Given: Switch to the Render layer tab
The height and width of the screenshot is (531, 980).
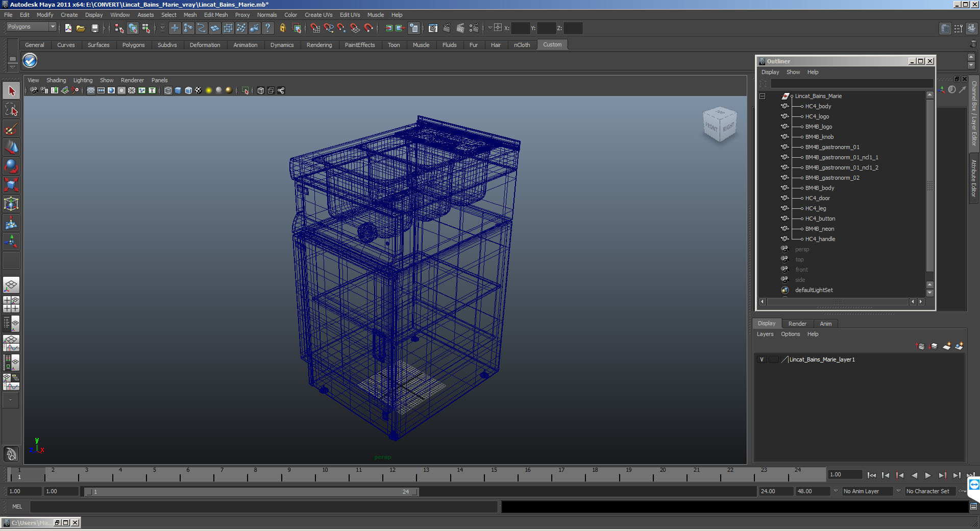Looking at the screenshot, I should (x=797, y=324).
